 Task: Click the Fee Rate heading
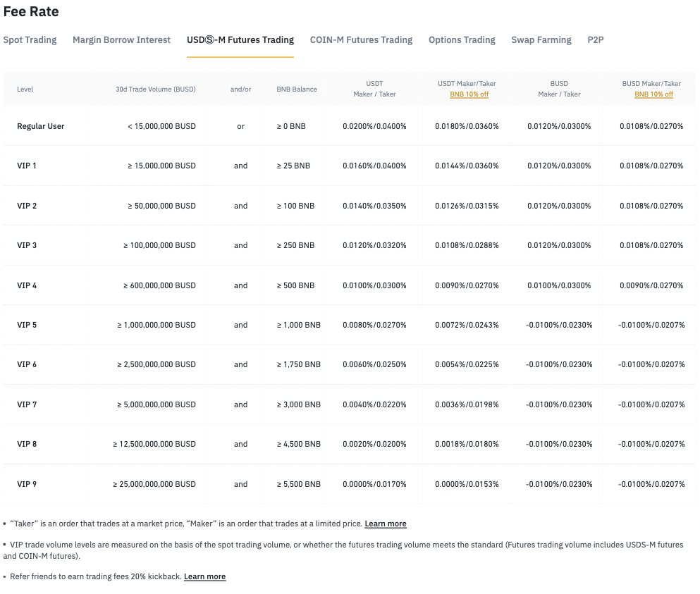(31, 11)
